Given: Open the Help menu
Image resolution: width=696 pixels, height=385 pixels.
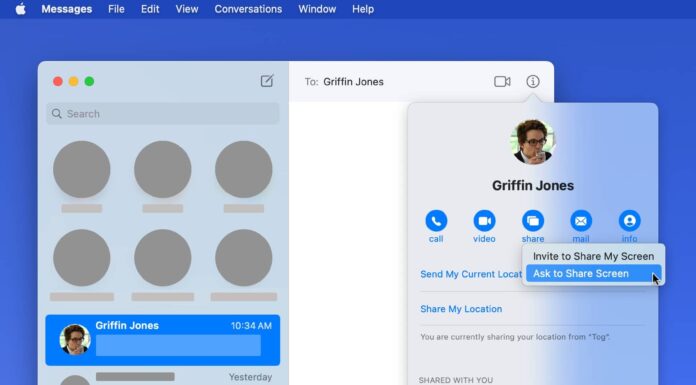Looking at the screenshot, I should pos(363,9).
